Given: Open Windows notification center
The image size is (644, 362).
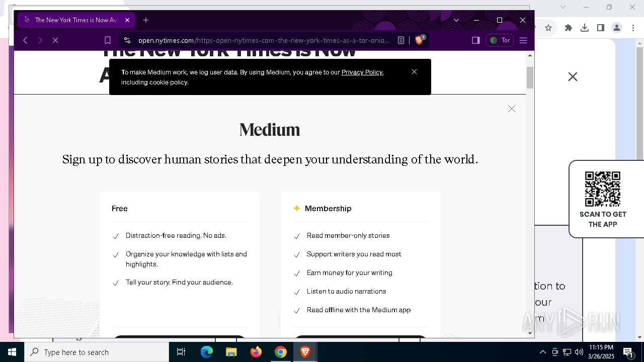Looking at the screenshot, I should click(628, 352).
